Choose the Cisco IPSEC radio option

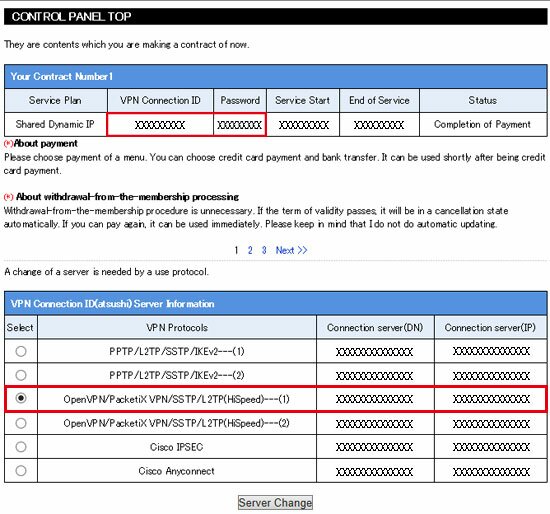pos(21,447)
